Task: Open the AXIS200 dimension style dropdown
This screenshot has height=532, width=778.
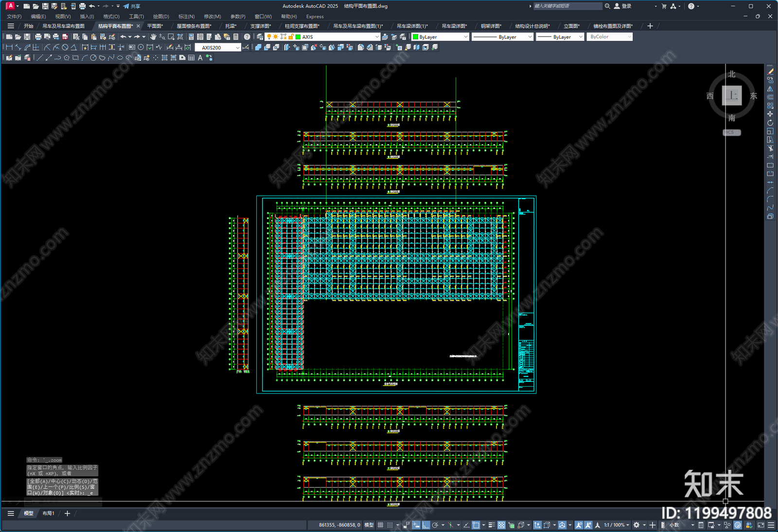Action: pyautogui.click(x=237, y=48)
